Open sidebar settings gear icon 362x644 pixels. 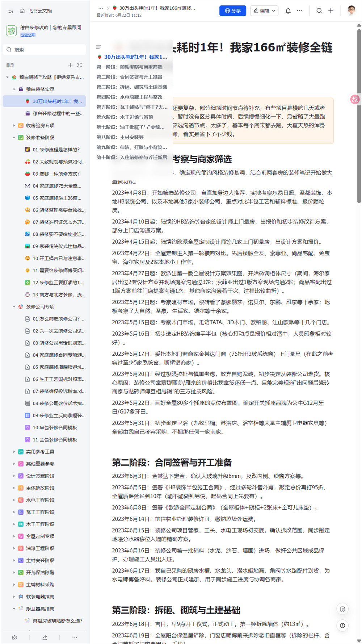tap(14, 637)
